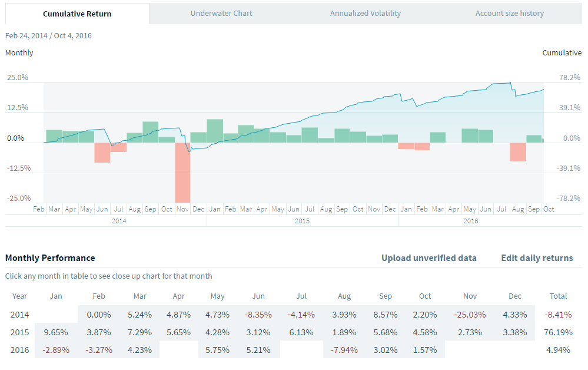The width and height of the screenshot is (588, 370).
Task: Select the Cumulative Return tab
Action: pyautogui.click(x=77, y=14)
